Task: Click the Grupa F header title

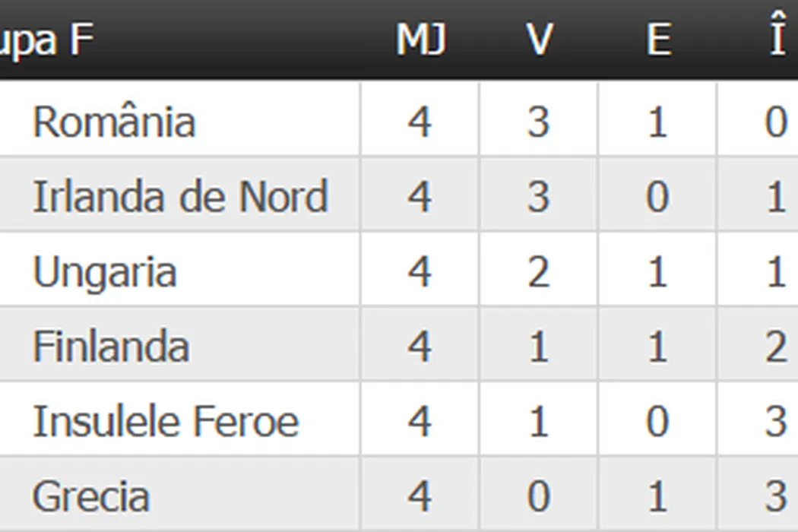Action: (x=46, y=40)
